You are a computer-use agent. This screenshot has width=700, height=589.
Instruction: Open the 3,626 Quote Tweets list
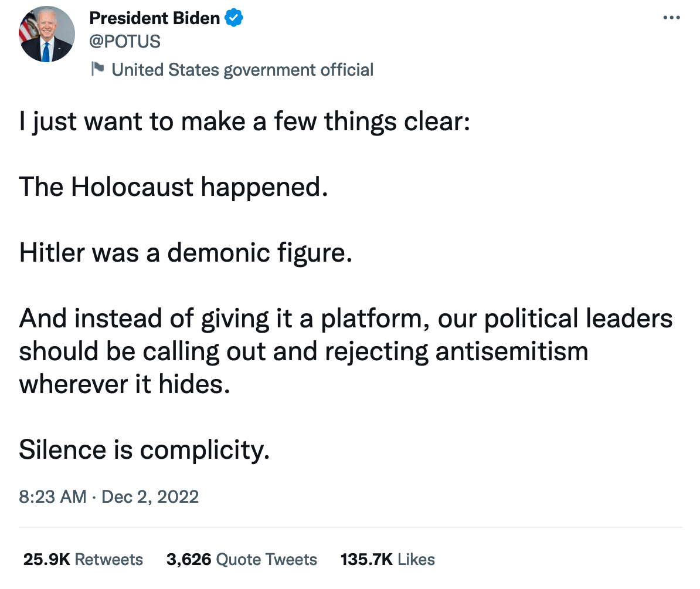point(242,559)
